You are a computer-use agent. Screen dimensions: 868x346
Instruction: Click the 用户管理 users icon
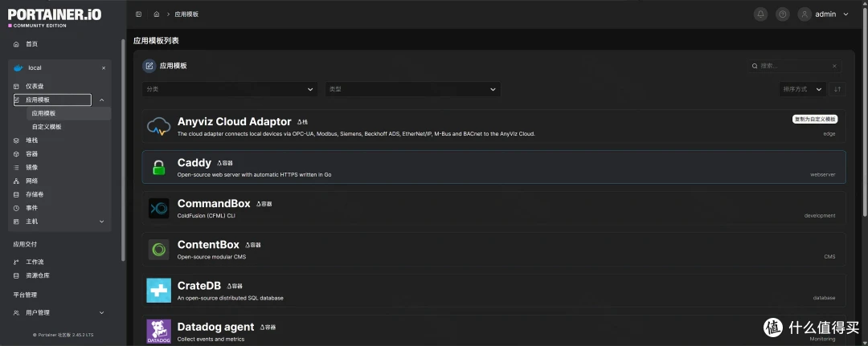click(16, 312)
